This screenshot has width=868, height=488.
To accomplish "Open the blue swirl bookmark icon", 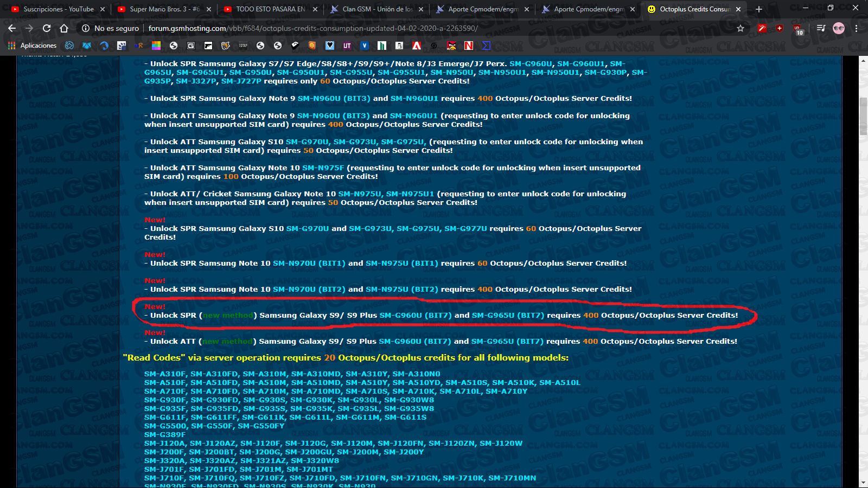I will (104, 46).
